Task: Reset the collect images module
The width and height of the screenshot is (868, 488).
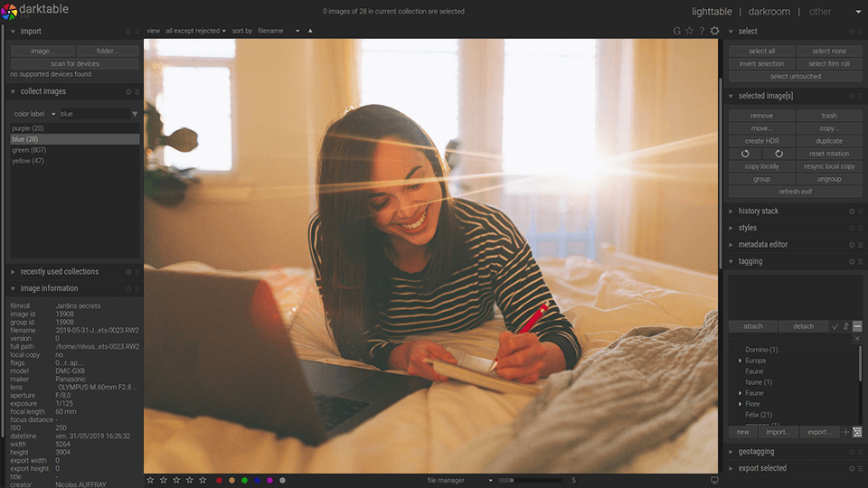Action: click(128, 92)
